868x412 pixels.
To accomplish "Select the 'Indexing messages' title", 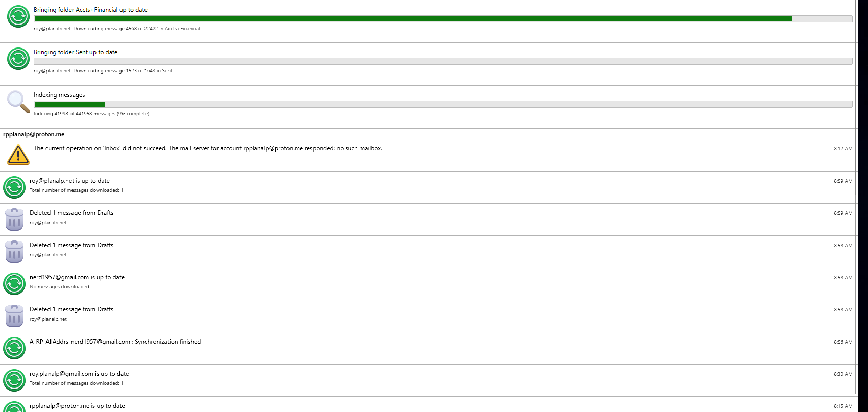I will [59, 95].
